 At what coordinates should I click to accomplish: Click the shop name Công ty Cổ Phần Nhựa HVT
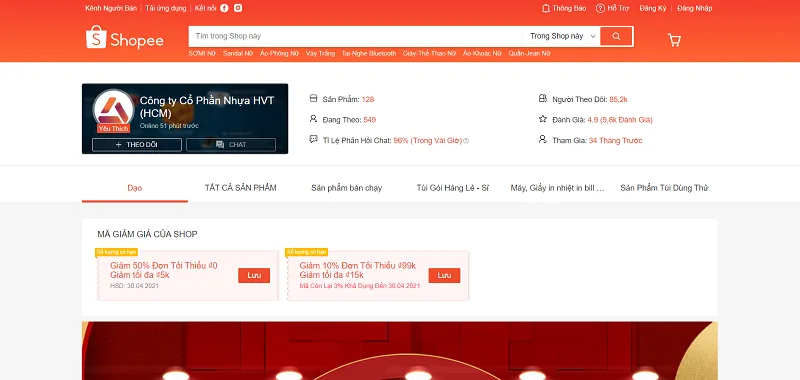coord(207,106)
